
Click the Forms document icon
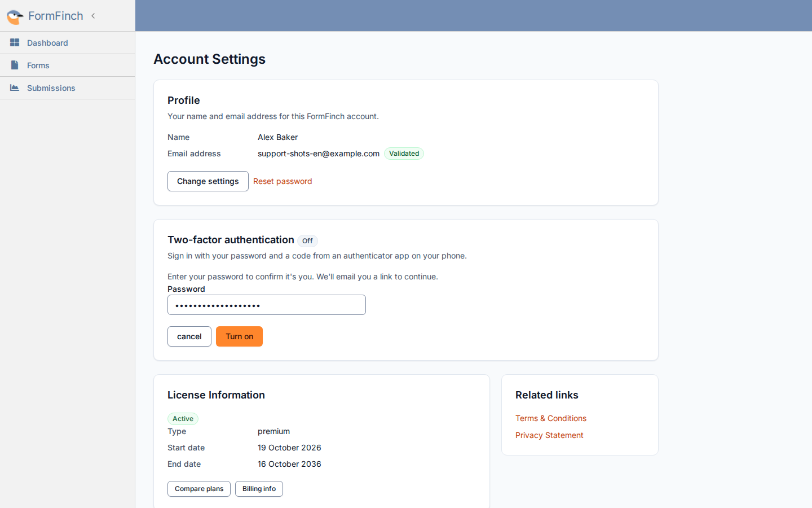[15, 65]
